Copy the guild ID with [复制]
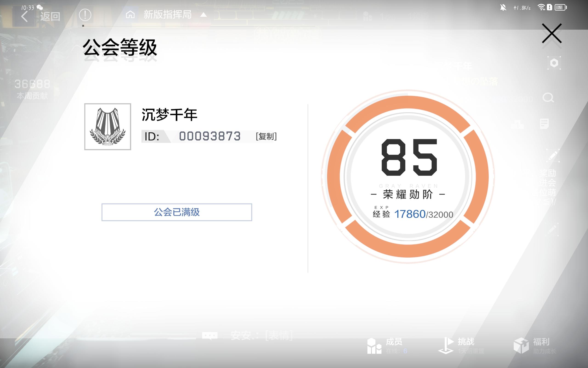The height and width of the screenshot is (368, 588). click(x=266, y=136)
